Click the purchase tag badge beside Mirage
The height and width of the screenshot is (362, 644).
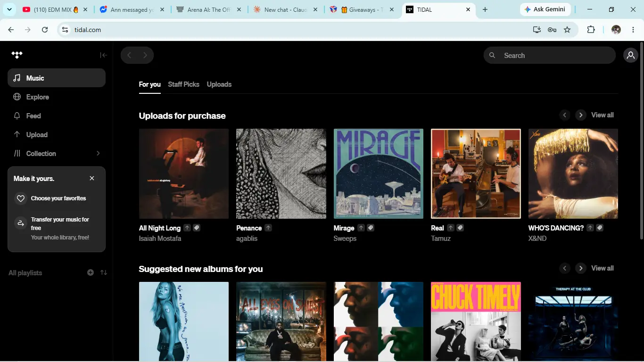pyautogui.click(x=371, y=228)
